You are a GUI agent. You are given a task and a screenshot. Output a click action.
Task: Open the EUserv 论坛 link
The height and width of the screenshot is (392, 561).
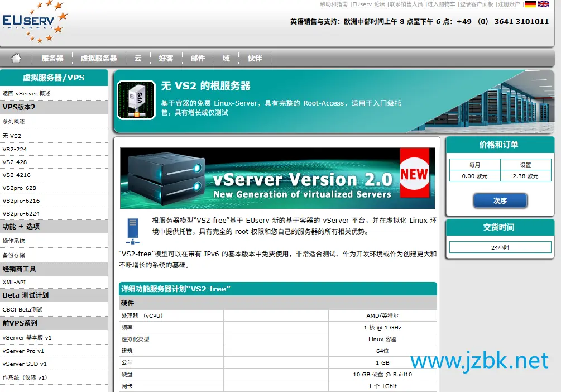(x=368, y=4)
